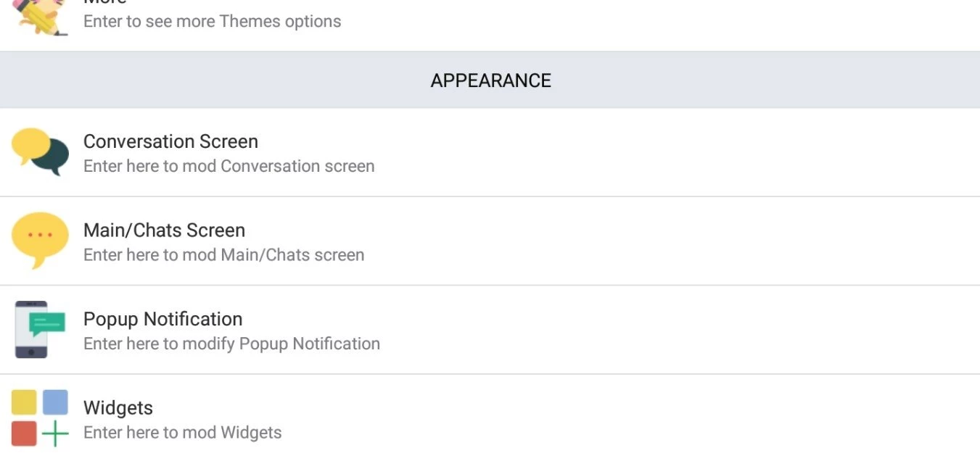Open the Conversation Screen settings
Image resolution: width=980 pixels, height=461 pixels.
coord(170,141)
